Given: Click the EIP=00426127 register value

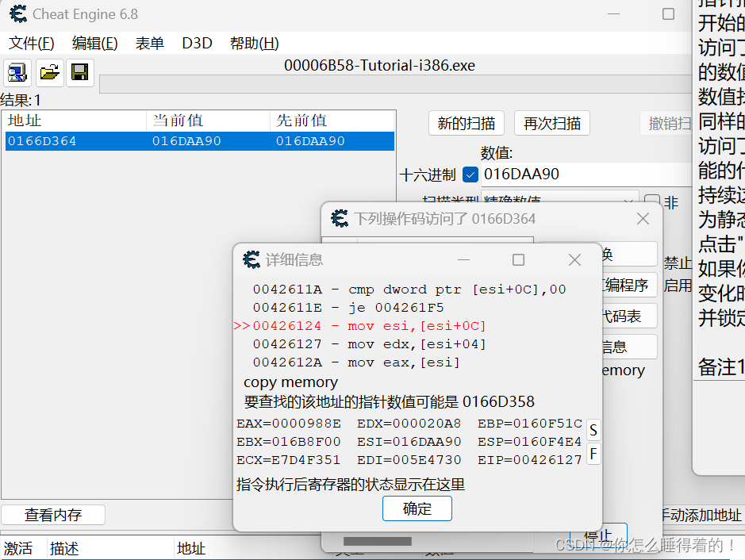Looking at the screenshot, I should tap(530, 460).
